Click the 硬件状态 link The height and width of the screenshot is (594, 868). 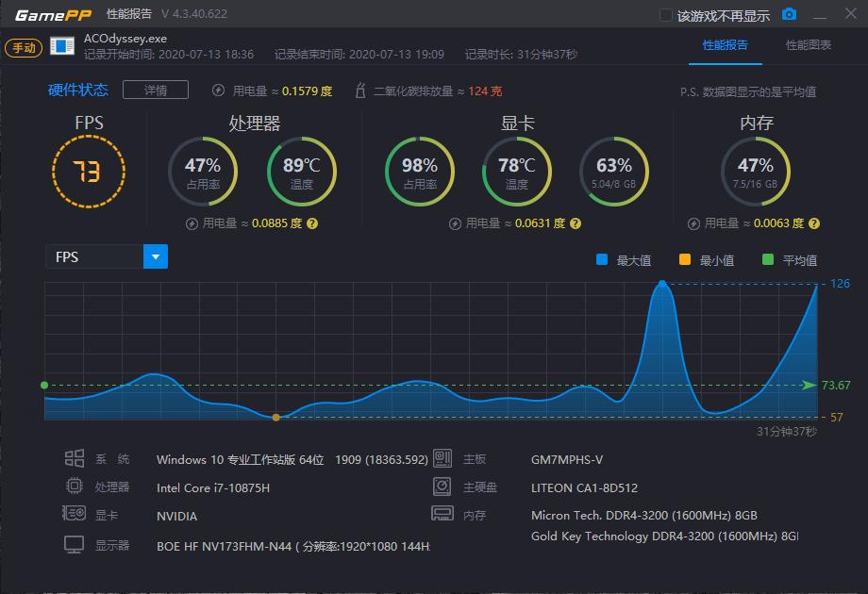point(78,91)
